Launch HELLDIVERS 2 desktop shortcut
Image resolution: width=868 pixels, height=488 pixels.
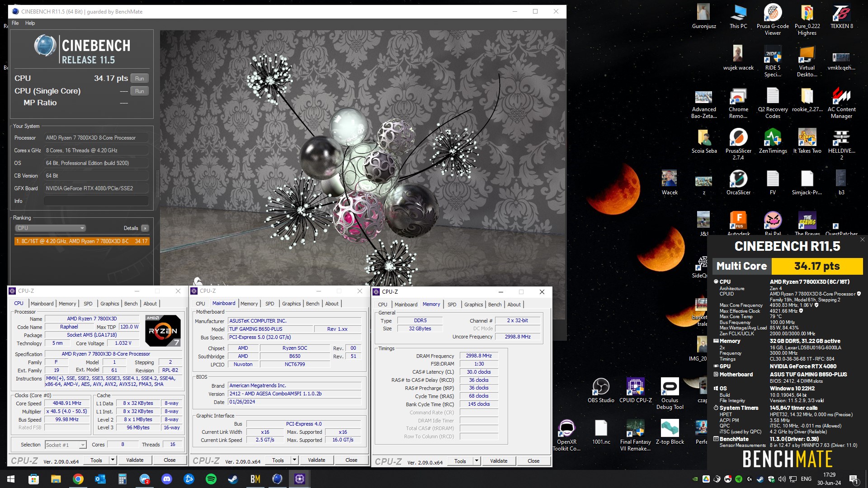tap(841, 144)
